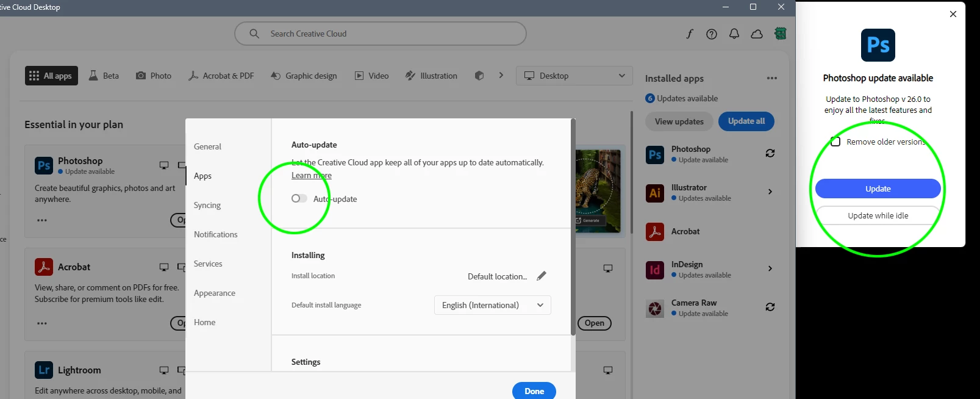Select Graphic design category tab
Viewport: 980px width, 399px height.
click(304, 76)
